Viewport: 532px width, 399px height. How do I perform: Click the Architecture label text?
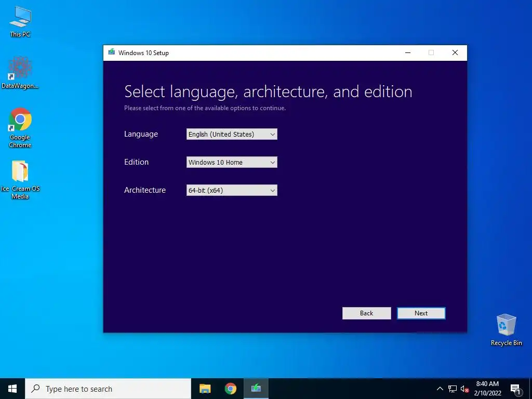pos(145,190)
